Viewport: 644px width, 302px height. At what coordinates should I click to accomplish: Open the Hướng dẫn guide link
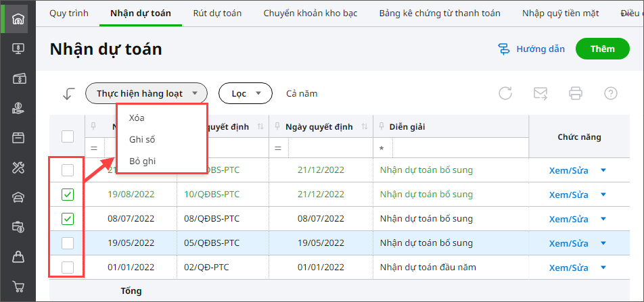(x=540, y=49)
